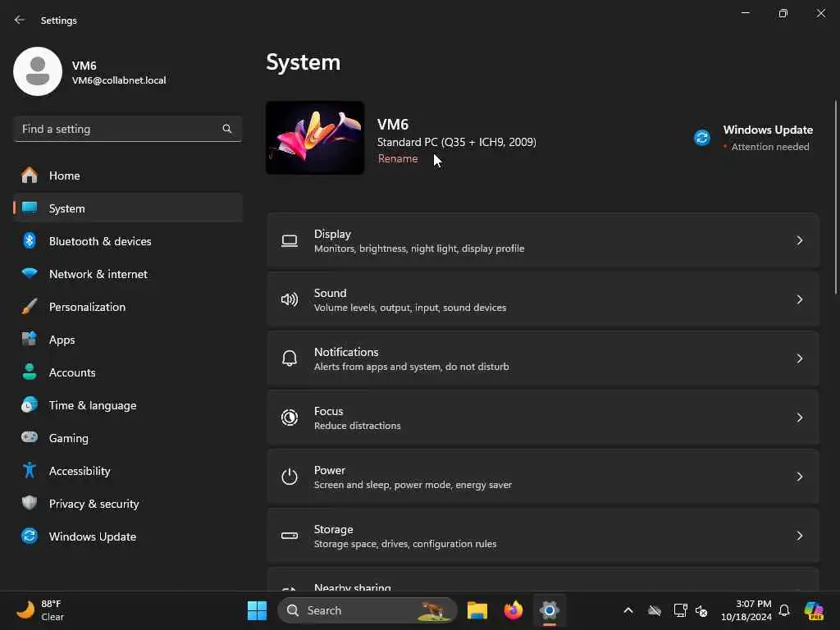Expand Storage settings chevron

tap(799, 535)
